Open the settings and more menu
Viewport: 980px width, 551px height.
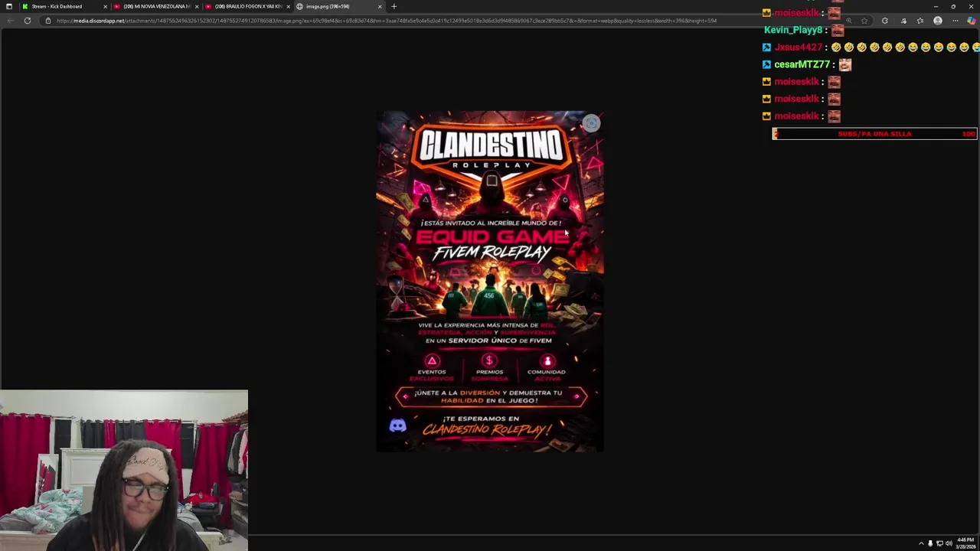955,21
